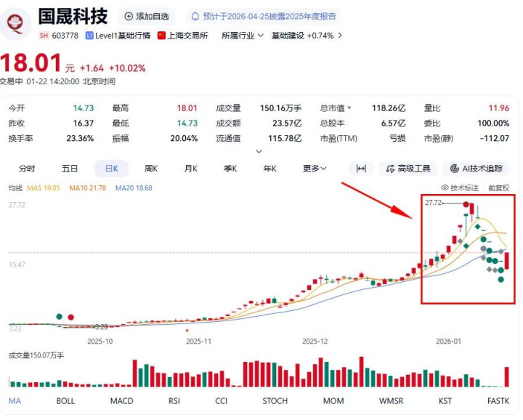Click the 委比 value 100.00%

click(x=493, y=124)
